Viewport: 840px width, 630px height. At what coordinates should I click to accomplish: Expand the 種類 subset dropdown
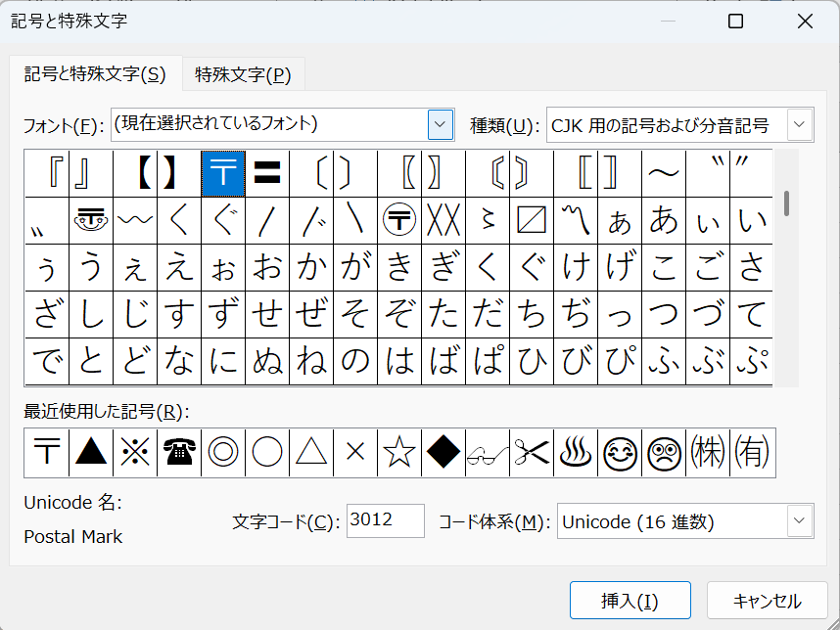[x=800, y=124]
